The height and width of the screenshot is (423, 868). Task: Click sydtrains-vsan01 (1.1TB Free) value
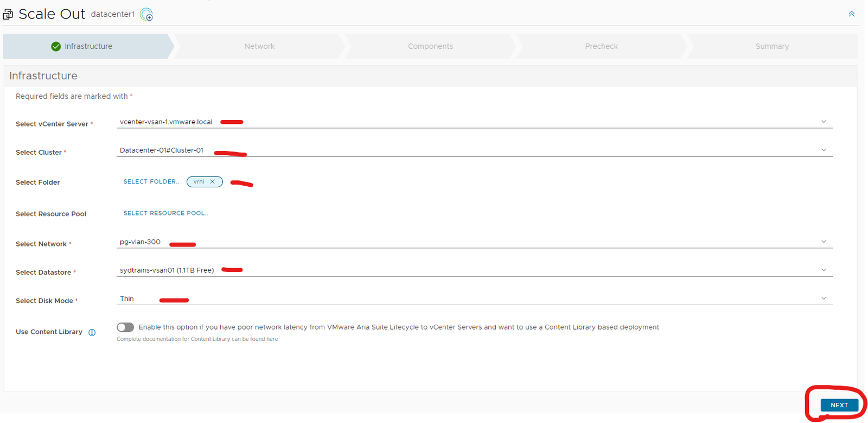point(167,270)
